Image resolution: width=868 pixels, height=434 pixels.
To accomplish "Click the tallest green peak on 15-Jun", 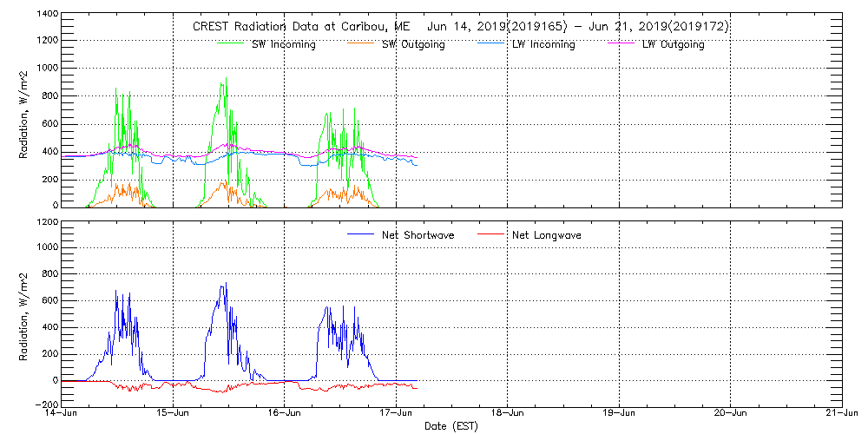I will 226,79.
